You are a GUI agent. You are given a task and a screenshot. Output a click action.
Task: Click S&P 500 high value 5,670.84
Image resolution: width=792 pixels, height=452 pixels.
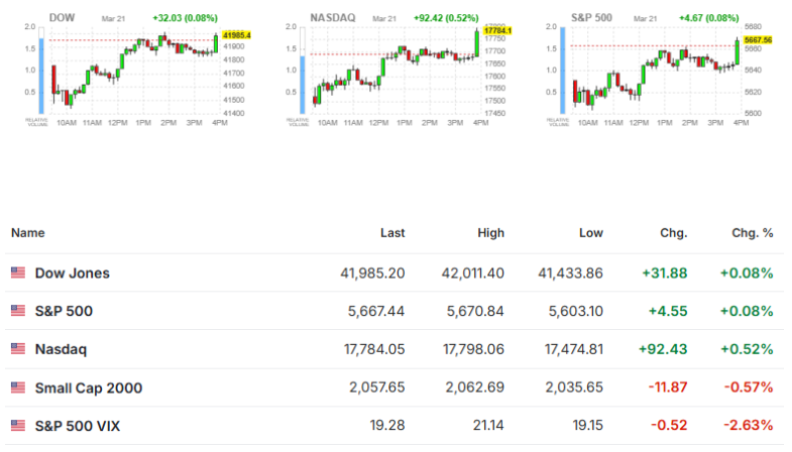(475, 311)
